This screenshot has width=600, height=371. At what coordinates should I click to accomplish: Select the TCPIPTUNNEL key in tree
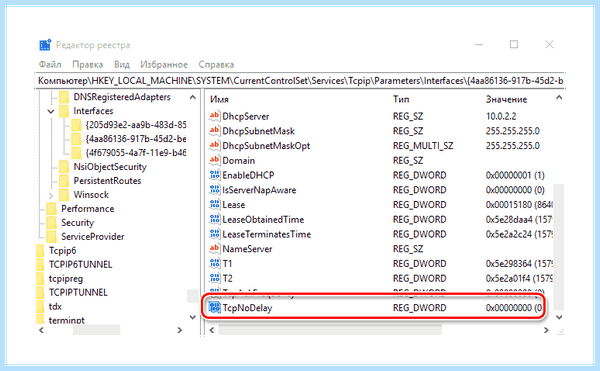(x=78, y=292)
